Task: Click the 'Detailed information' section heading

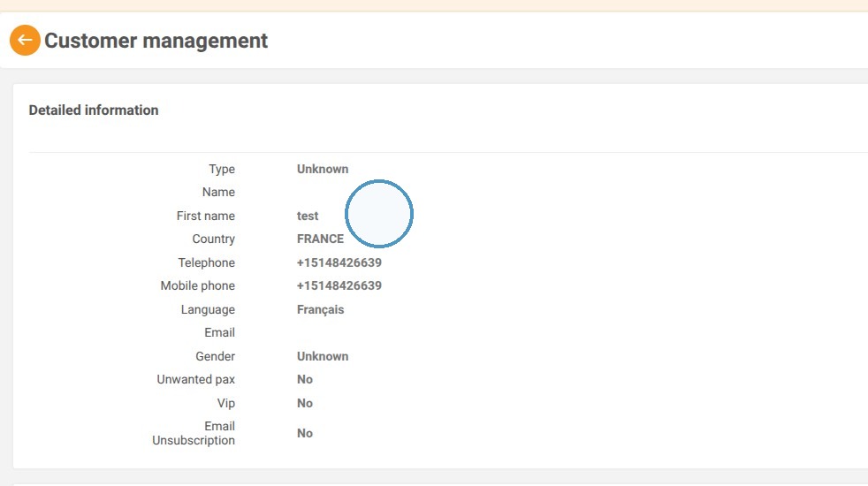Action: point(94,110)
